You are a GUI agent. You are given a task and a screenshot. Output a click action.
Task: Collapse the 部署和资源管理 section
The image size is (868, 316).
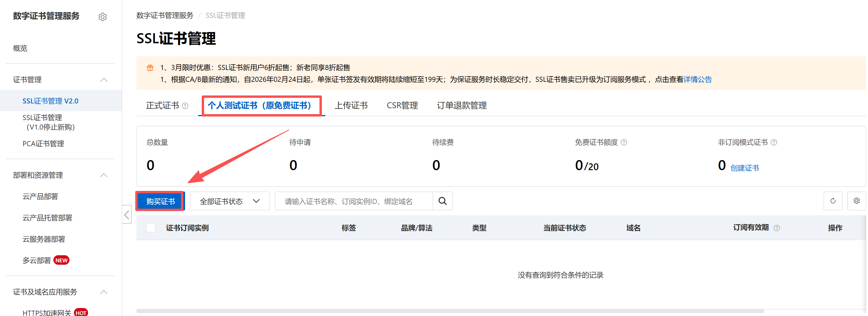click(104, 175)
